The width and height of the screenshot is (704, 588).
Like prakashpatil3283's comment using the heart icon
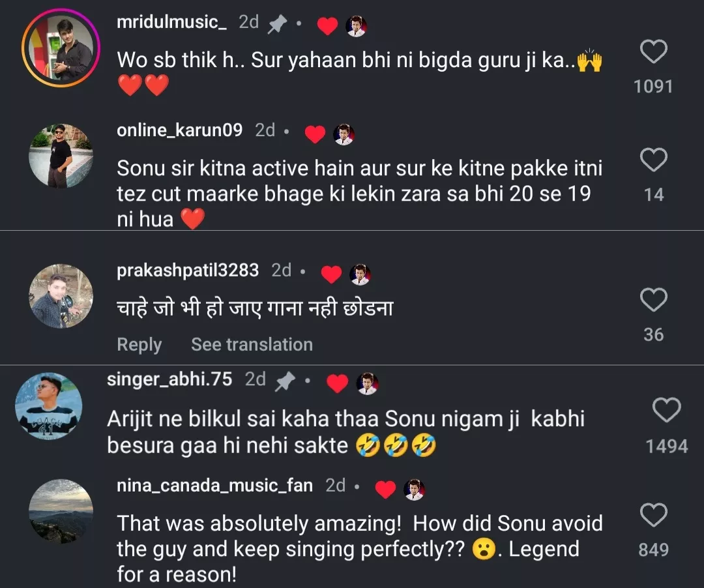[x=654, y=300]
